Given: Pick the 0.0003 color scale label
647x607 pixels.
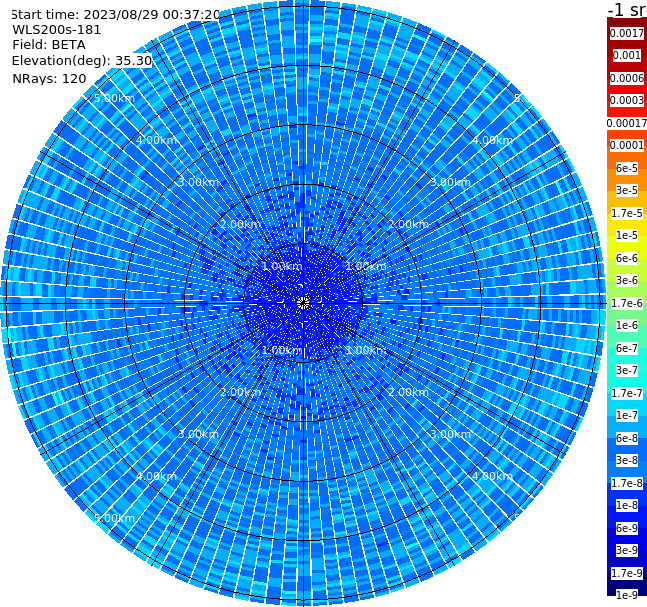Looking at the screenshot, I should (x=626, y=100).
